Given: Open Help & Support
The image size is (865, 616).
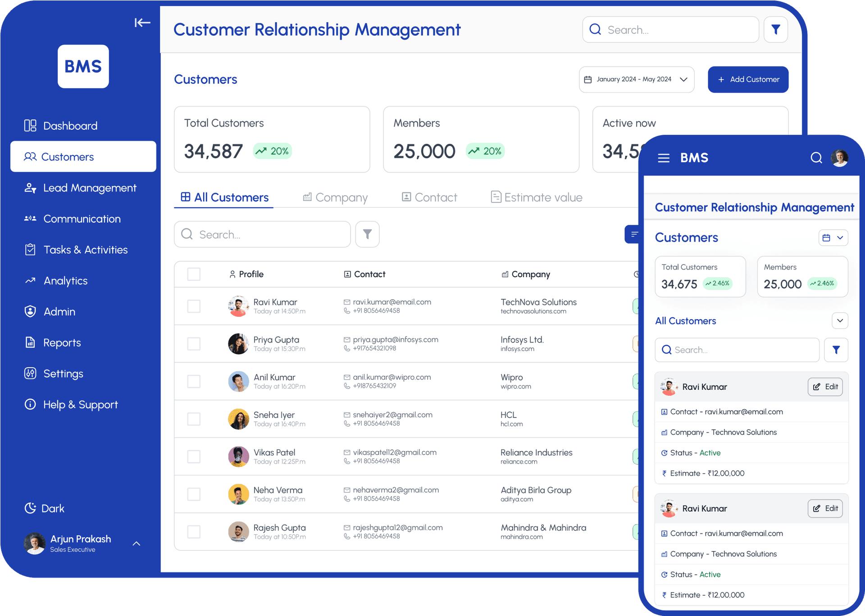Looking at the screenshot, I should click(x=80, y=404).
